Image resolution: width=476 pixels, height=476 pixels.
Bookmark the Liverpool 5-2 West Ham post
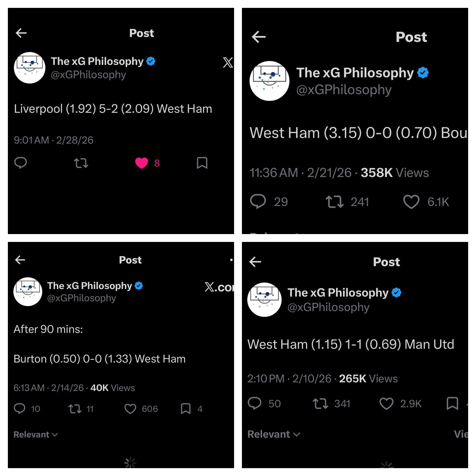click(202, 163)
